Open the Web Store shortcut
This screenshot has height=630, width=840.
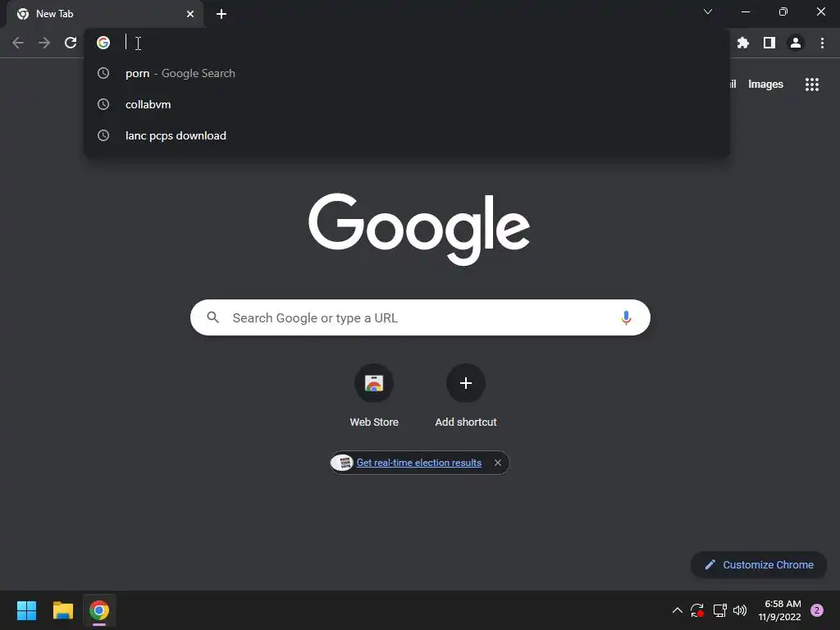click(x=374, y=395)
